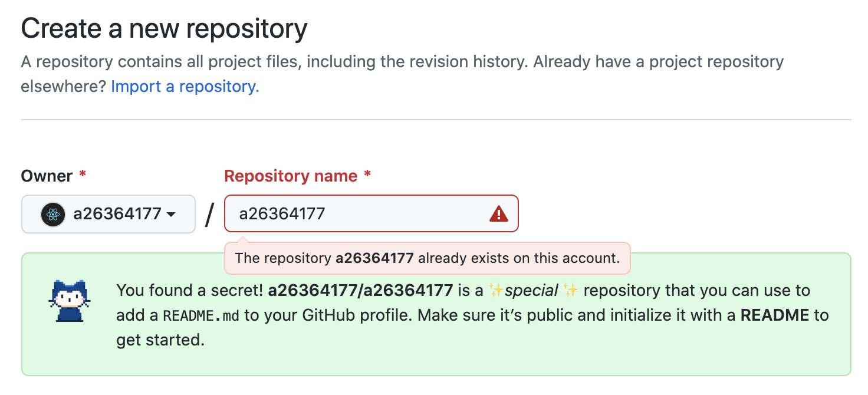Click the Owner field label

tap(47, 176)
